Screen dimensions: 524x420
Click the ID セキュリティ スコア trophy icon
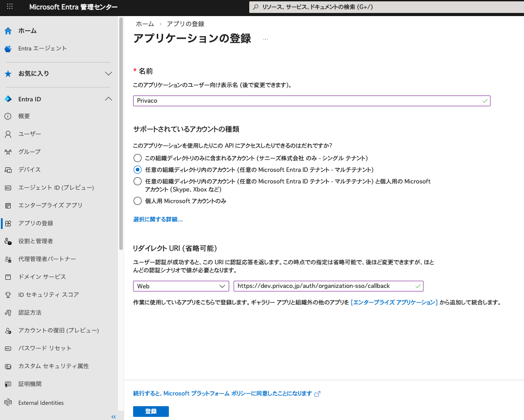point(8,295)
